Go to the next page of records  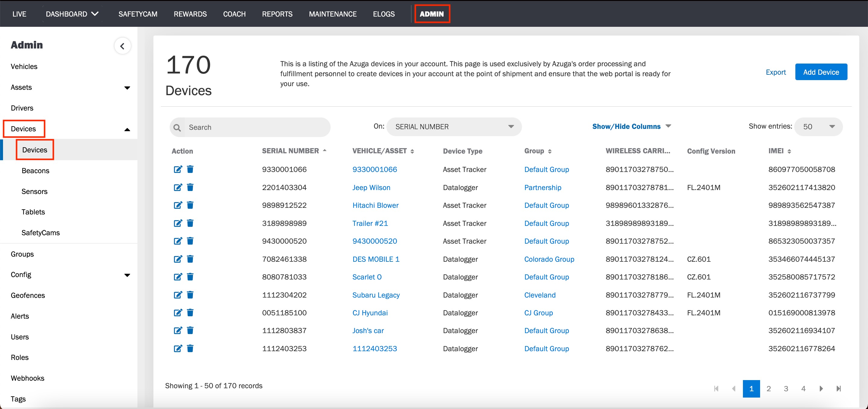(x=821, y=389)
